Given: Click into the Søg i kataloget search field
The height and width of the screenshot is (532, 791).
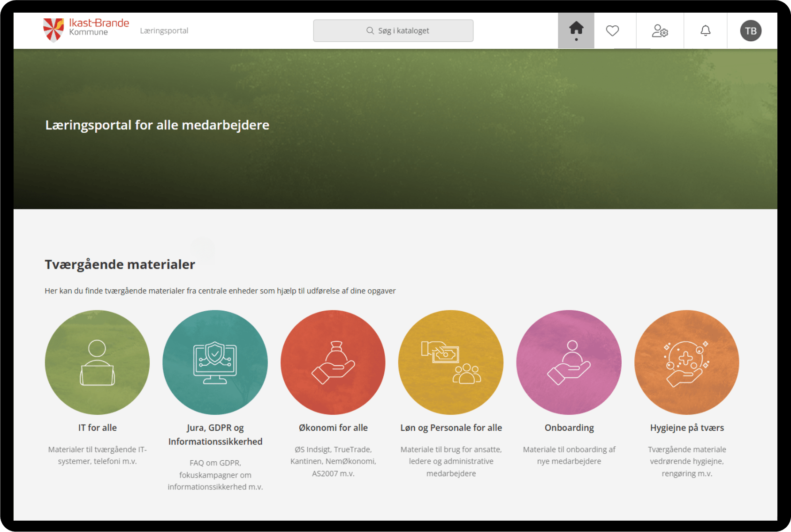Looking at the screenshot, I should [x=393, y=31].
